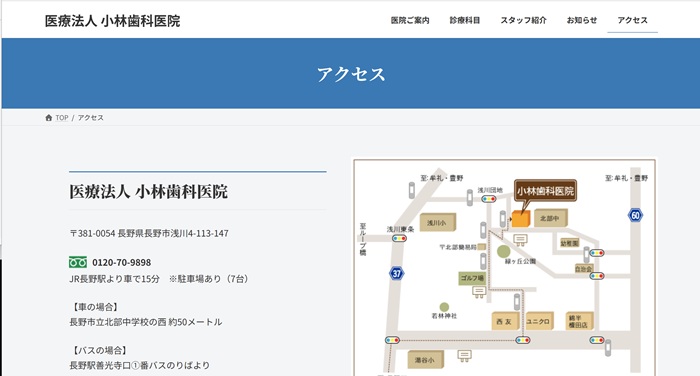Click the route 60 marker on the map

tap(635, 216)
